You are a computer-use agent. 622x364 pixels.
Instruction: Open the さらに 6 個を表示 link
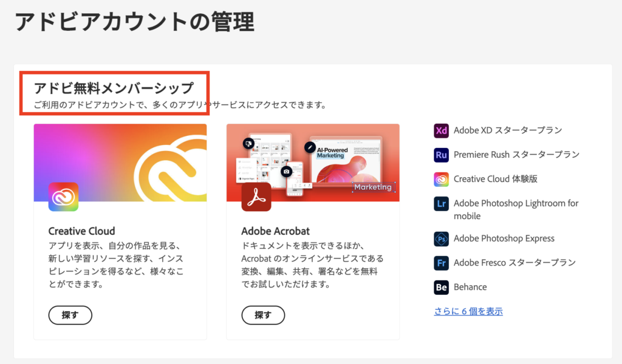click(468, 311)
